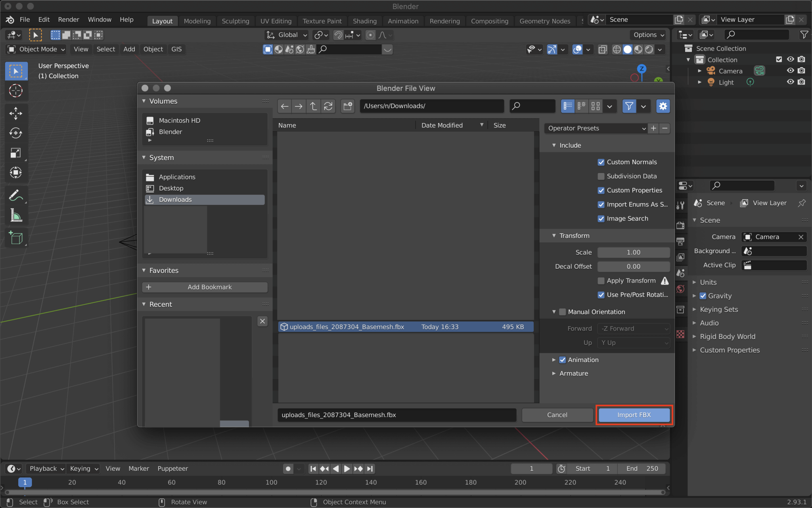The width and height of the screenshot is (812, 508).
Task: Click the Import FBX button
Action: click(633, 415)
